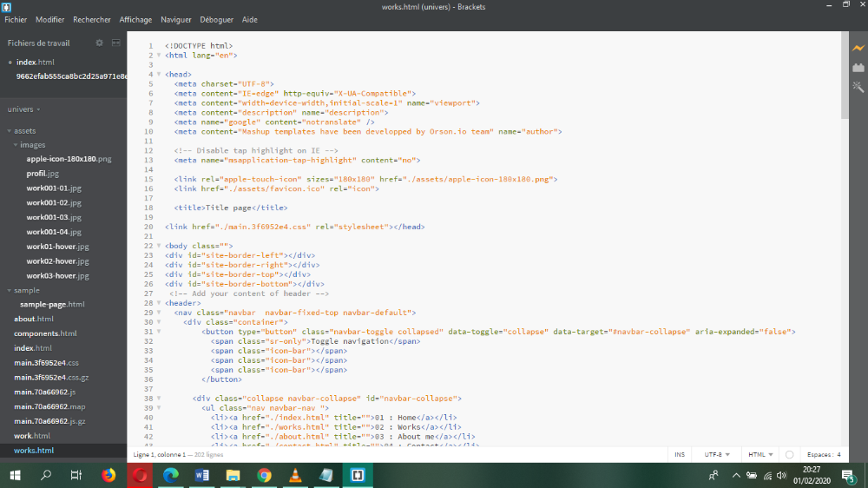Open Modifier menu

point(49,19)
